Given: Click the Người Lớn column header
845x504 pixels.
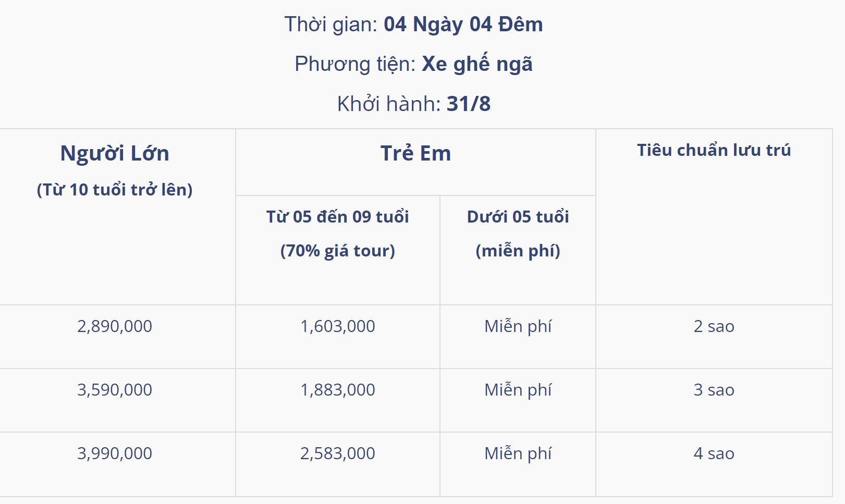Looking at the screenshot, I should click(x=115, y=153).
